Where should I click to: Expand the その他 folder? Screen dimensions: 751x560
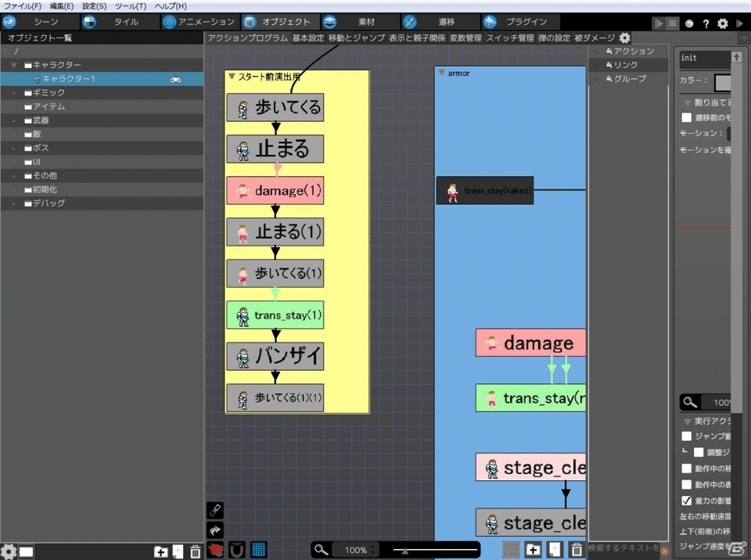click(13, 176)
